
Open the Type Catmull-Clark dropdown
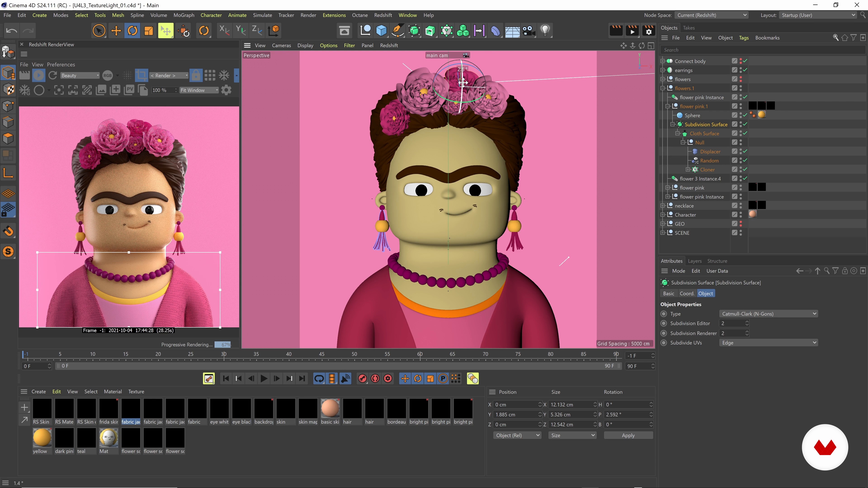click(768, 314)
